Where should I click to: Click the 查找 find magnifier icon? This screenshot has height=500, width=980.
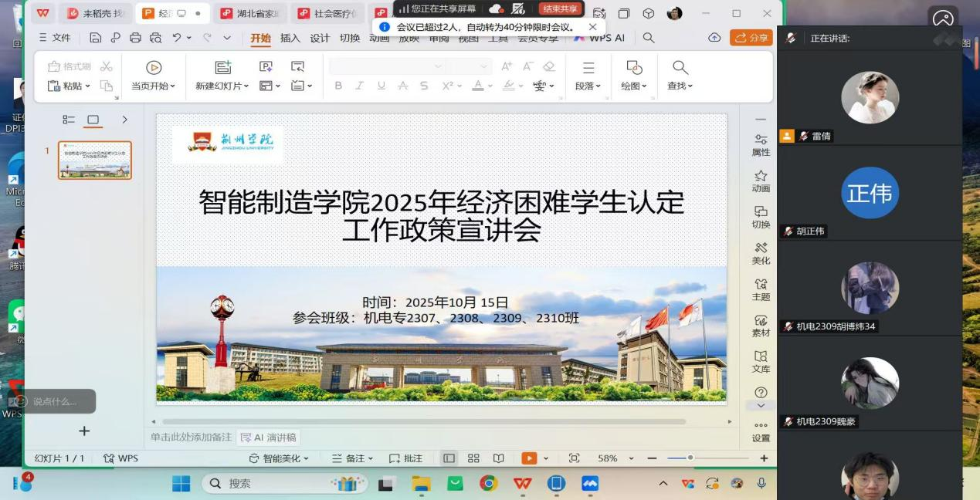(x=680, y=68)
